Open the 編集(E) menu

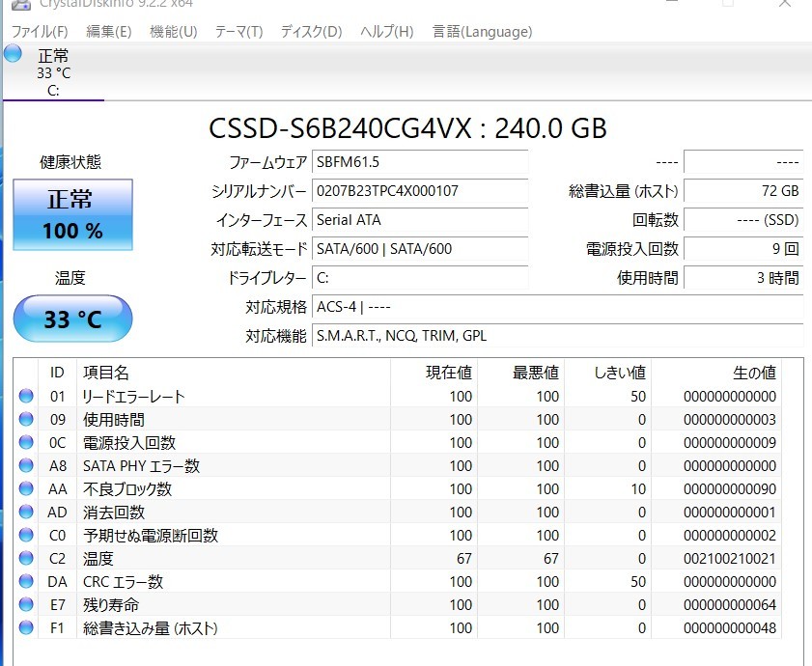109,32
